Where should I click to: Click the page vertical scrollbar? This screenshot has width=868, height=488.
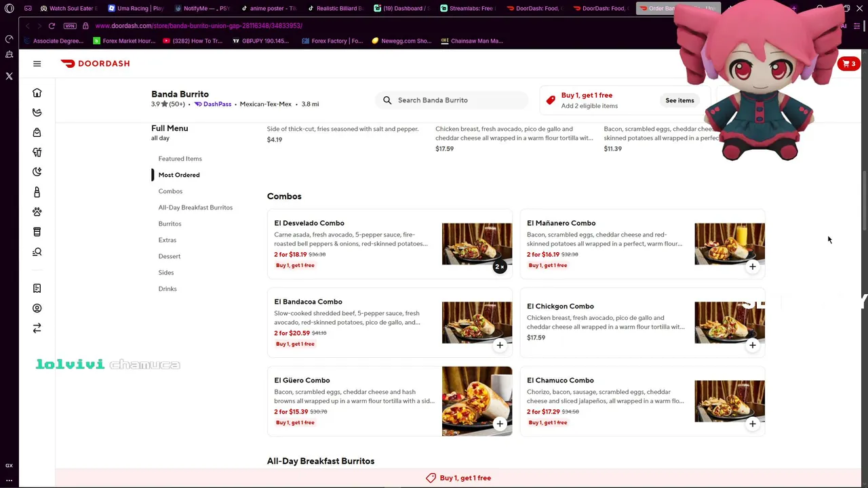tap(864, 202)
